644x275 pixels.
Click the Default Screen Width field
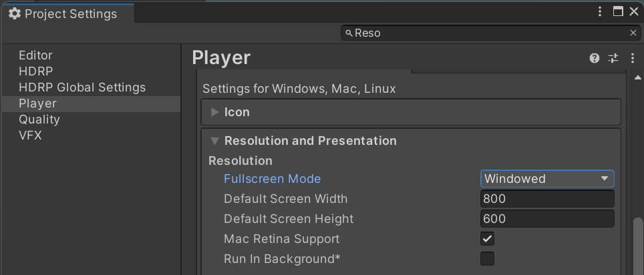(547, 199)
